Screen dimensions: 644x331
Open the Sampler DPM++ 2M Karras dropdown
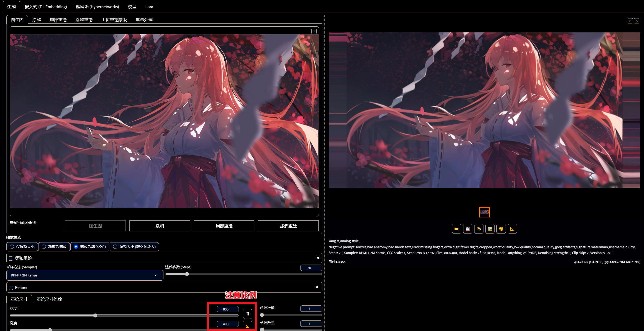84,275
